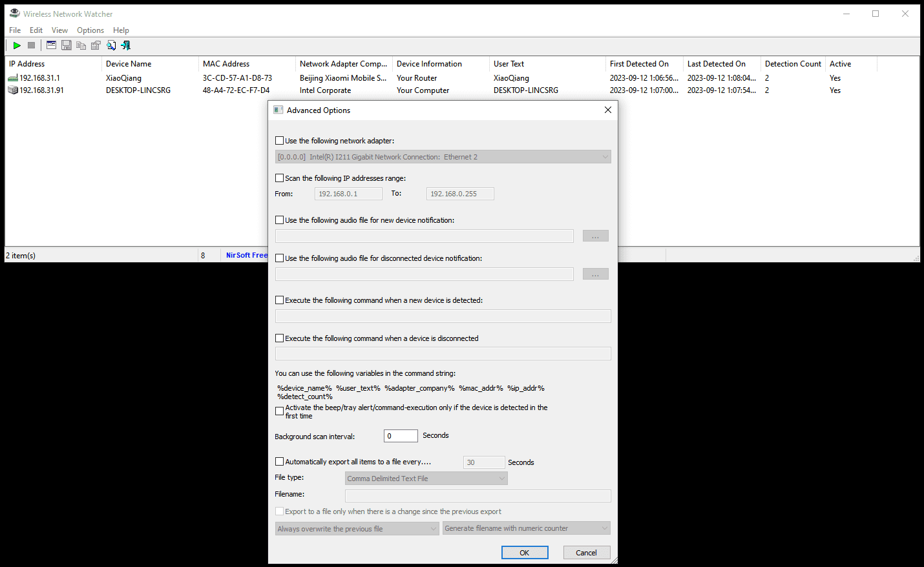This screenshot has width=924, height=567.
Task: Click the '2 item(s)' status bar text
Action: tap(21, 256)
